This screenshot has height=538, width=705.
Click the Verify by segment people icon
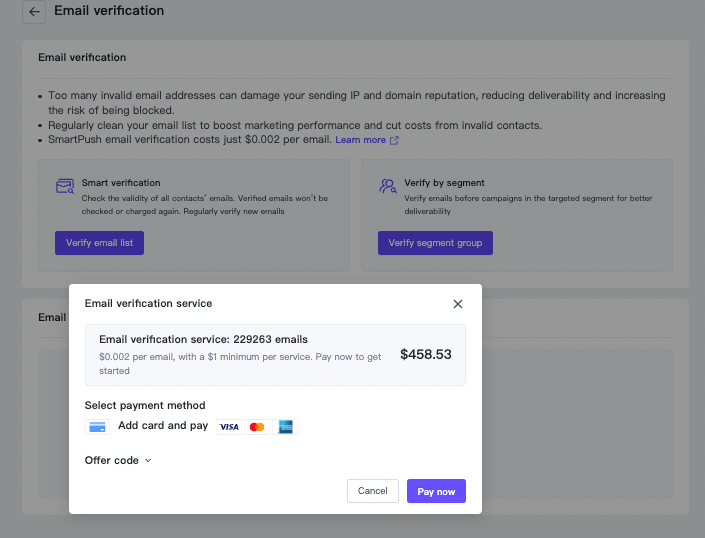[388, 186]
